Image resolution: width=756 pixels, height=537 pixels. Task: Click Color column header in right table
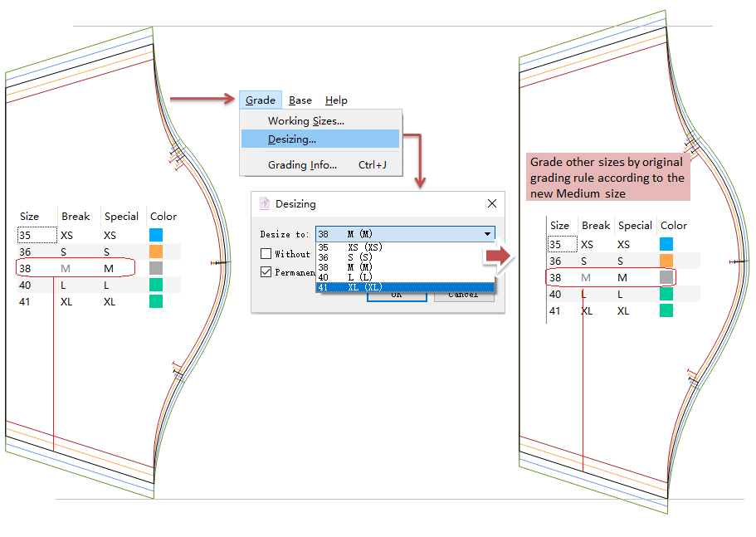coord(673,226)
